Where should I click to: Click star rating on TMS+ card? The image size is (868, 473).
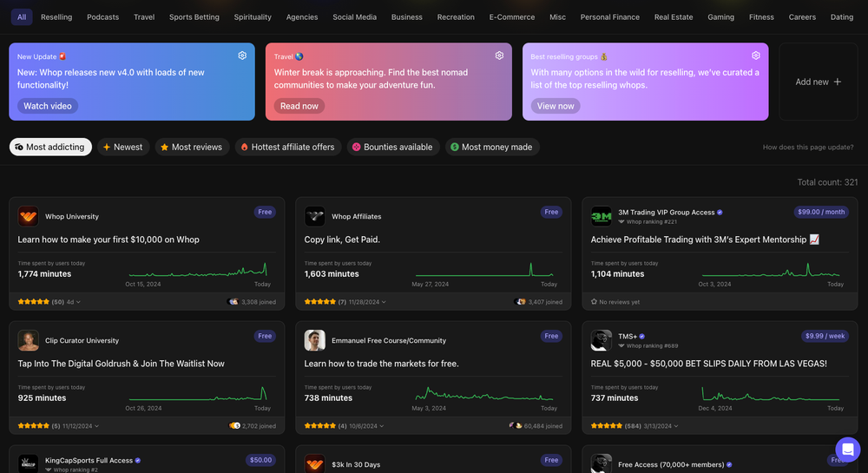[606, 426]
